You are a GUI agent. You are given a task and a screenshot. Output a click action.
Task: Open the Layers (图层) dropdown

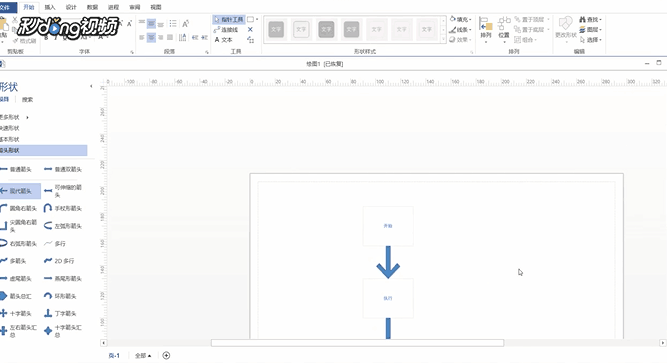(590, 30)
